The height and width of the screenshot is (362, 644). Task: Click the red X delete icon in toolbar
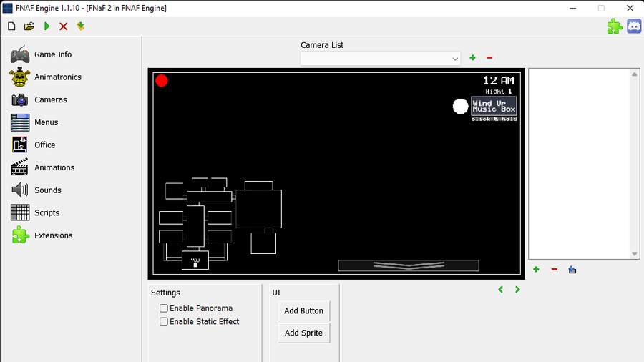coord(63,26)
